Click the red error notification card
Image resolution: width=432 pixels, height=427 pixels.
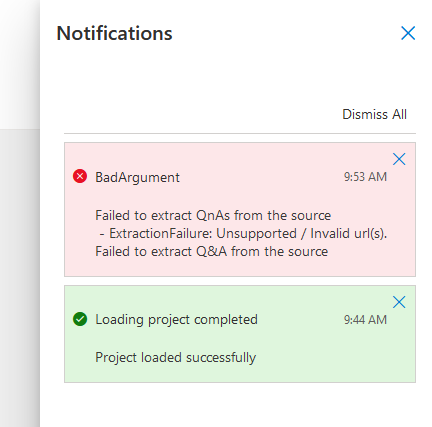pyautogui.click(x=240, y=209)
